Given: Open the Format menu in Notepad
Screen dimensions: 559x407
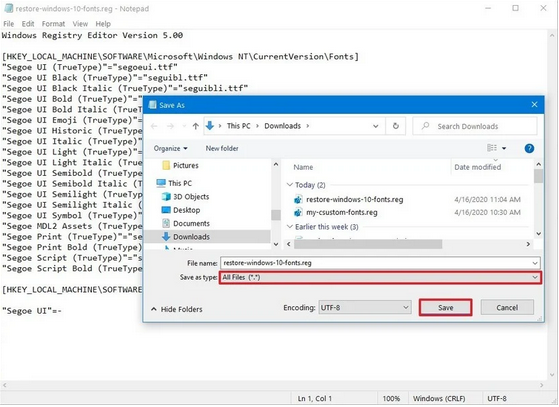Looking at the screenshot, I should pos(53,24).
